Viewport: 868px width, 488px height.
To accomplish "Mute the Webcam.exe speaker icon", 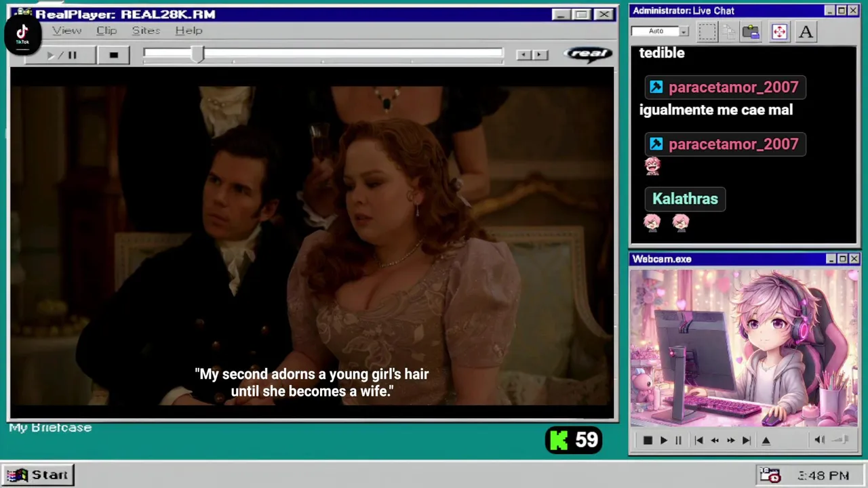I will pos(819,440).
